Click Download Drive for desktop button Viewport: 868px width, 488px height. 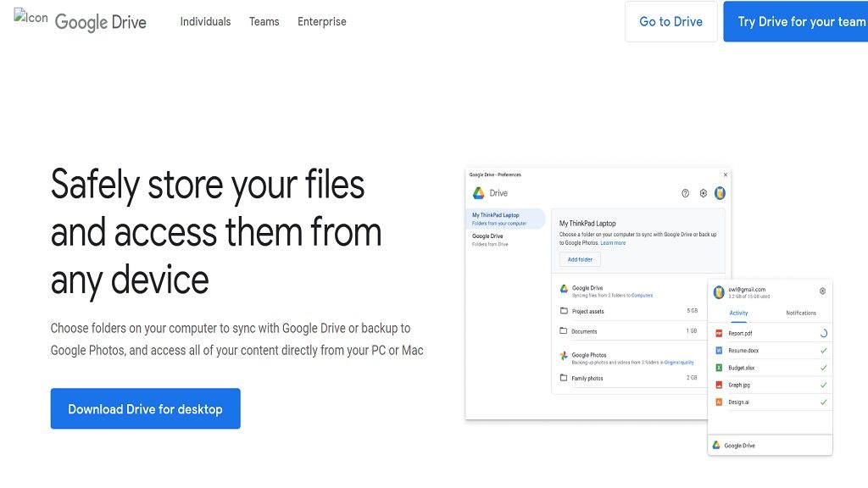pyautogui.click(x=146, y=408)
